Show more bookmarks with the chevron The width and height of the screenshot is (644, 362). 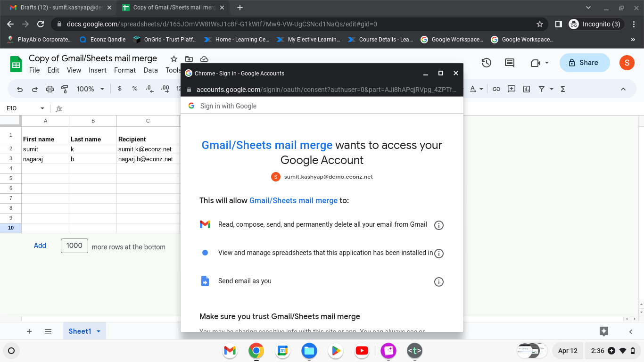(x=633, y=40)
